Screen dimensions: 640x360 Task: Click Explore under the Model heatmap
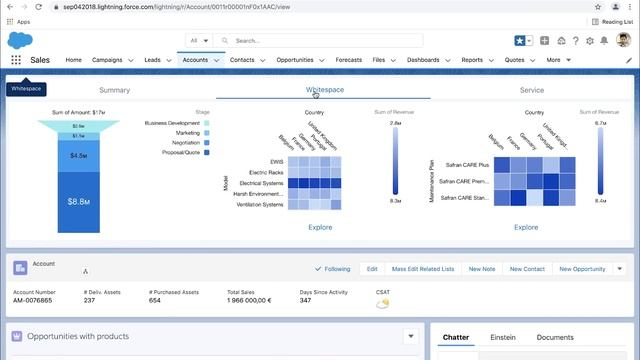(320, 227)
